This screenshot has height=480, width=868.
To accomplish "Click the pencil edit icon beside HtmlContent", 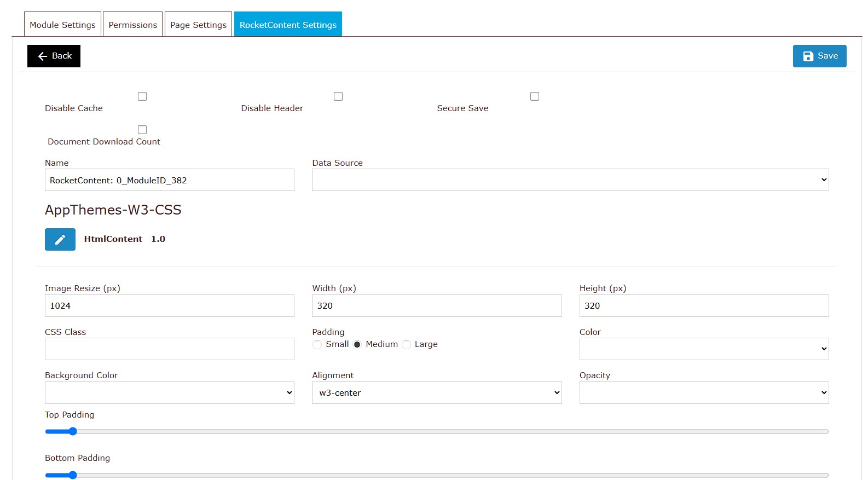I will coord(60,239).
